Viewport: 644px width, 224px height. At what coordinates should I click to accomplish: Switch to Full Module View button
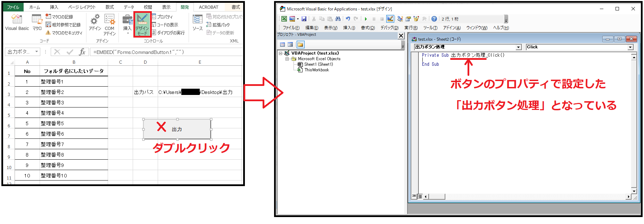[420, 197]
